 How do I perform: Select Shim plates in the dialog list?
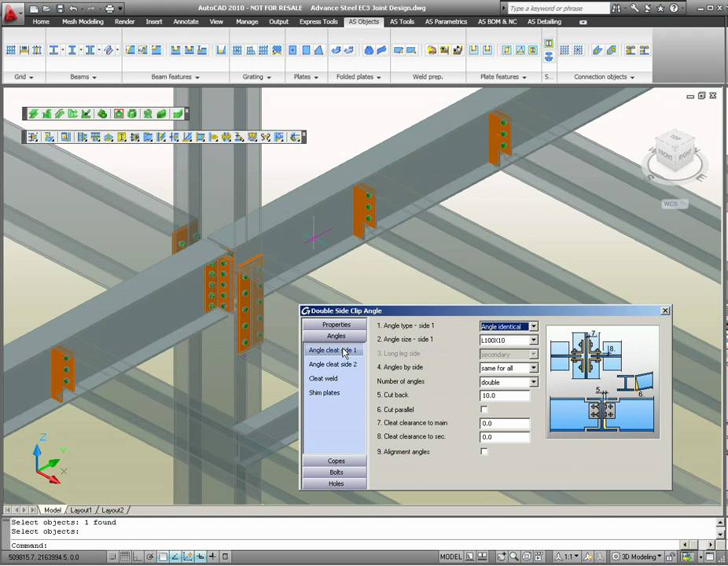pyautogui.click(x=324, y=393)
